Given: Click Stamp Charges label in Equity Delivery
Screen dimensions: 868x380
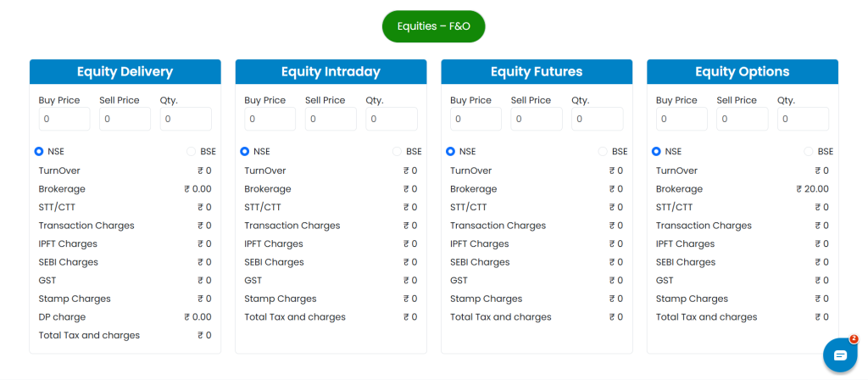Looking at the screenshot, I should click(75, 299).
